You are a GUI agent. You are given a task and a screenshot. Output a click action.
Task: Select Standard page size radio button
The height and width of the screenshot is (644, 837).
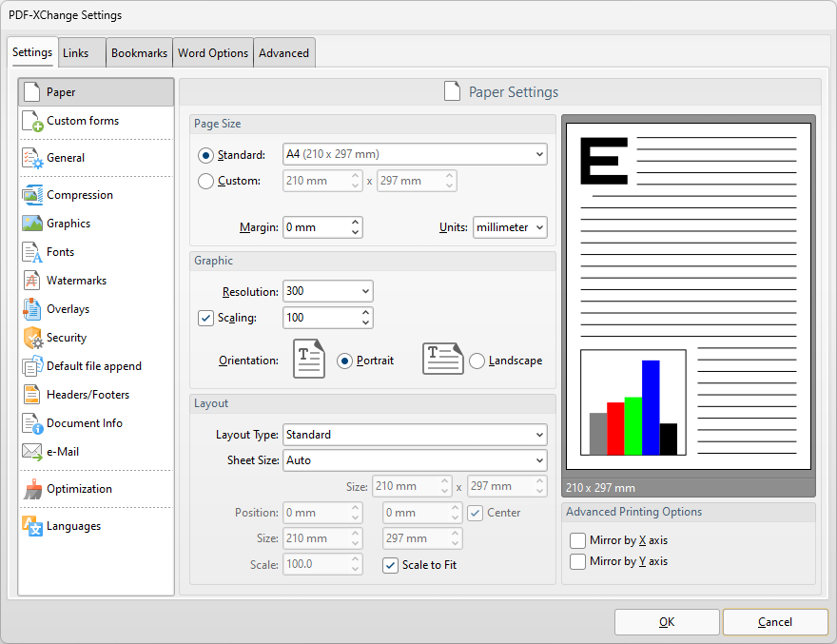205,155
